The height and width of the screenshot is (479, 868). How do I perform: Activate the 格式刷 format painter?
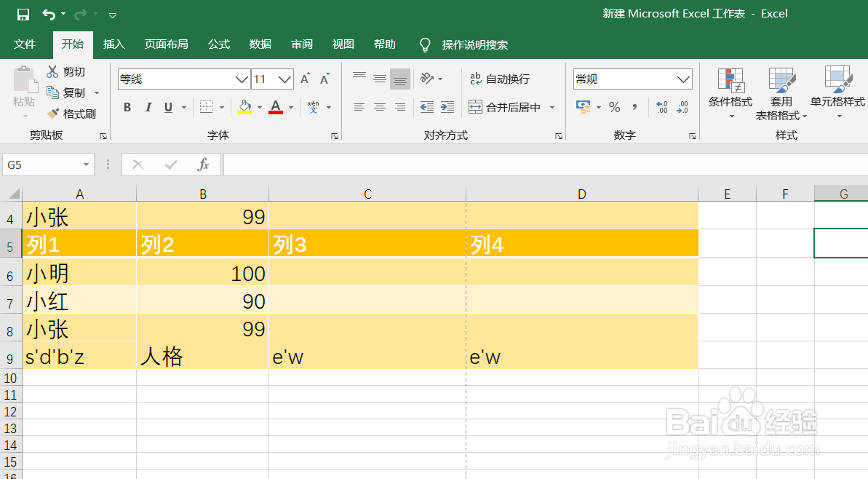coord(71,114)
